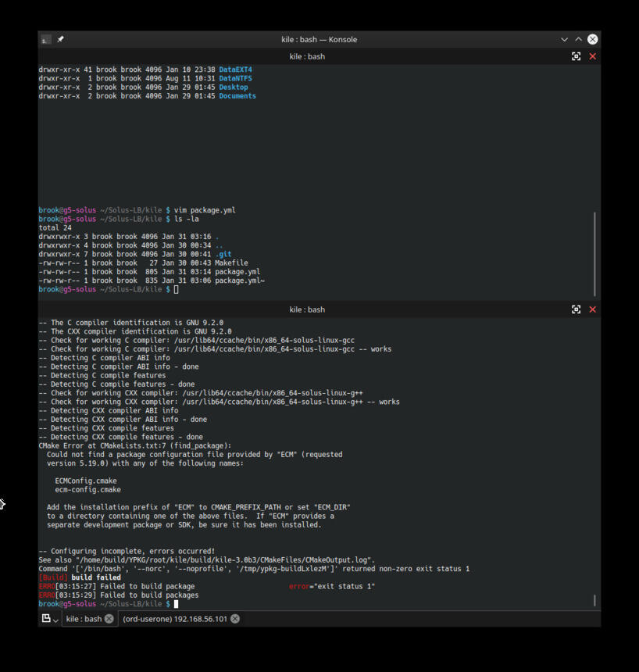This screenshot has width=639, height=672.
Task: Switch to the (ord-userone) 192.168.56.101 tab
Action: [x=175, y=619]
